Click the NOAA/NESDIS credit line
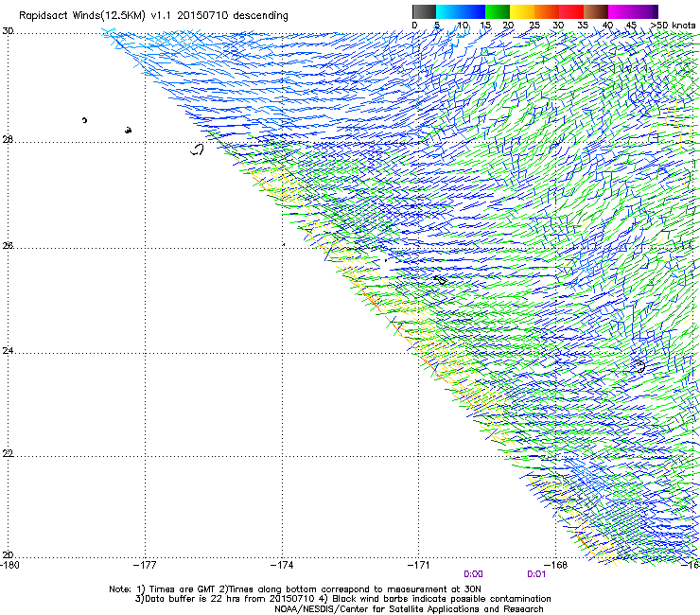 click(x=409, y=609)
